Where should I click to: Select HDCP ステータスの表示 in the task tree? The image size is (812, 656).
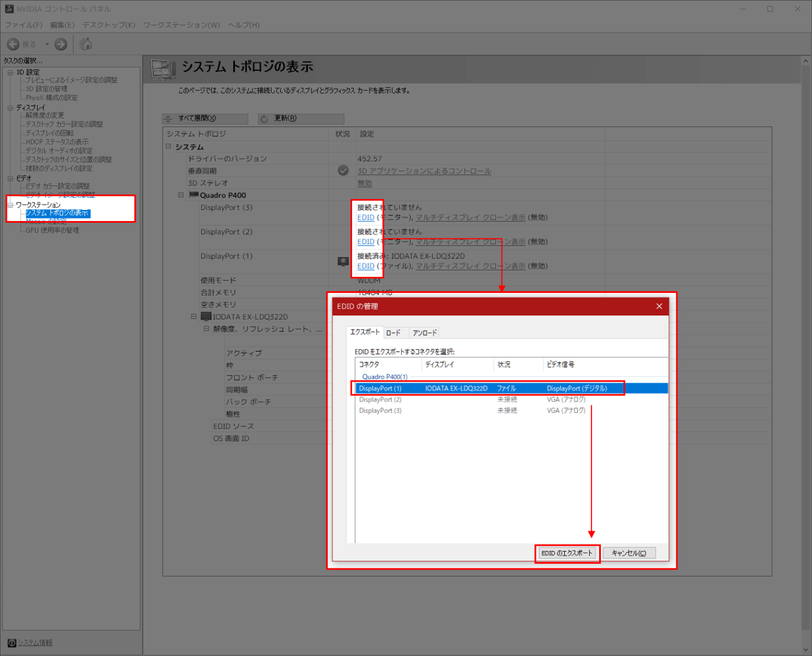pos(57,142)
